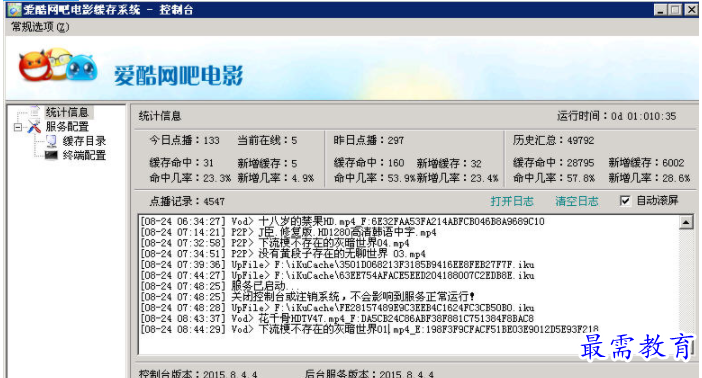
Task: Click log entry 十八岁的禁果HD.mp4
Action: [342, 221]
